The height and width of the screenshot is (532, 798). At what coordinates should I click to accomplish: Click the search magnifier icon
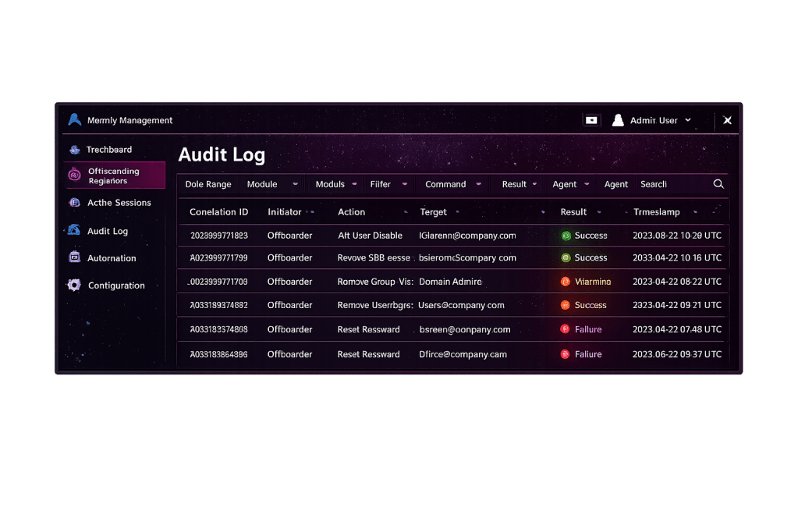click(718, 184)
